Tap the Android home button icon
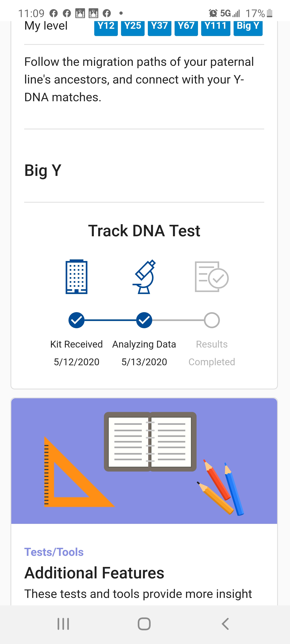The width and height of the screenshot is (290, 644). (144, 624)
